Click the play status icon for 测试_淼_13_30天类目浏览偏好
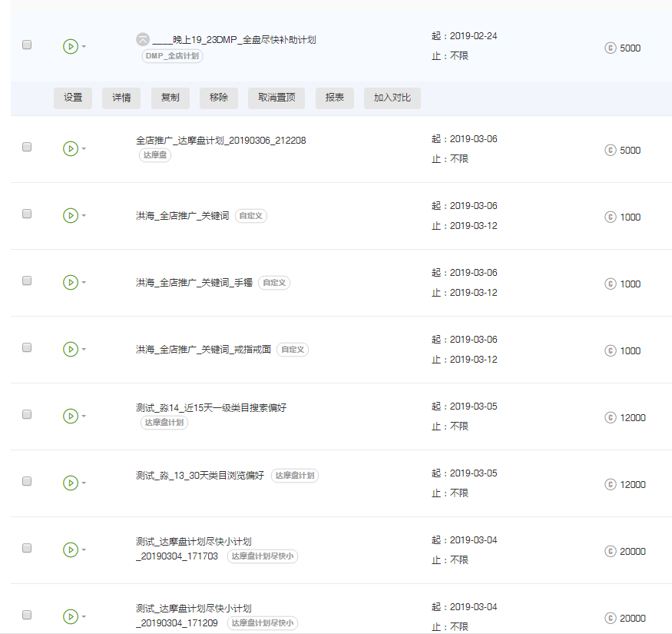 (x=70, y=483)
